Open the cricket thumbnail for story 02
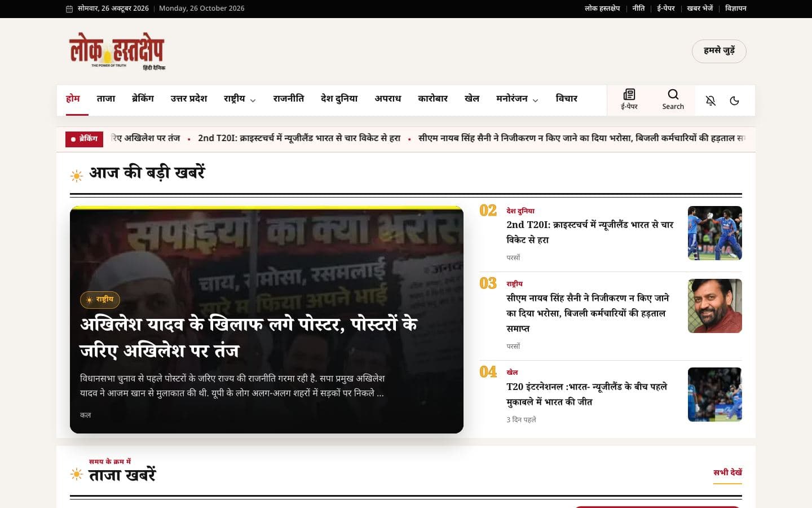The height and width of the screenshot is (508, 812). tap(715, 233)
